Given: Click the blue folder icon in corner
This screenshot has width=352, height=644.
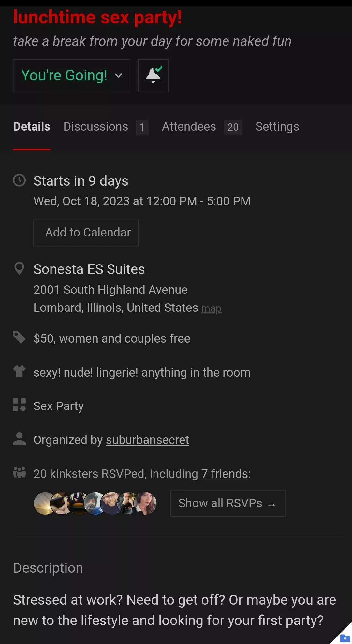Looking at the screenshot, I should pyautogui.click(x=345, y=638).
